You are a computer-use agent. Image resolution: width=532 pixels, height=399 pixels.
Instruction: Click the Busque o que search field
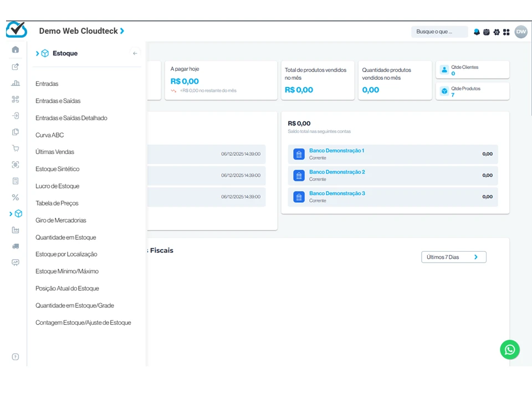439,32
